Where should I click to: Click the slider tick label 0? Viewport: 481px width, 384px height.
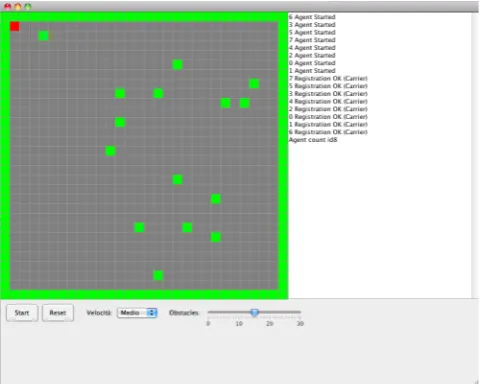208,324
